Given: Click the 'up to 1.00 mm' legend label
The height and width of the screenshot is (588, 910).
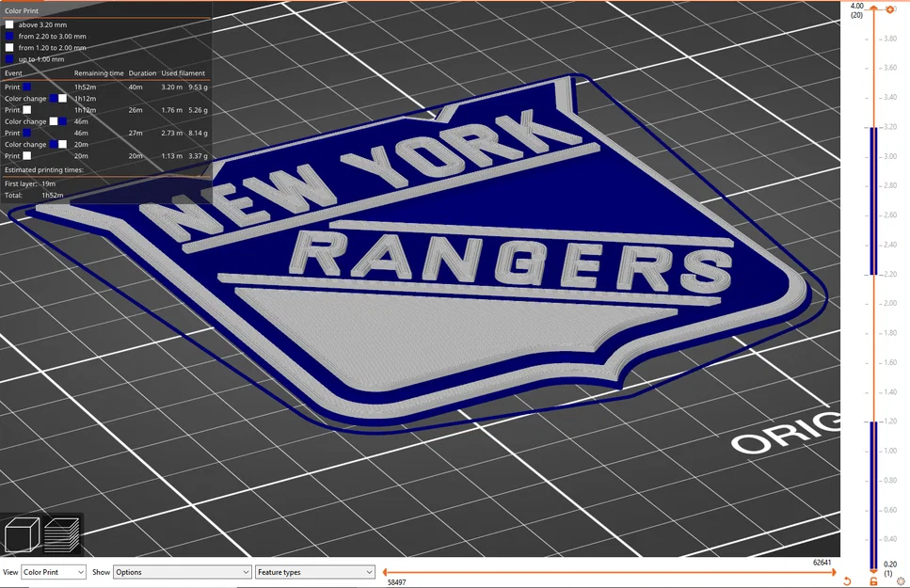Looking at the screenshot, I should tap(41, 59).
